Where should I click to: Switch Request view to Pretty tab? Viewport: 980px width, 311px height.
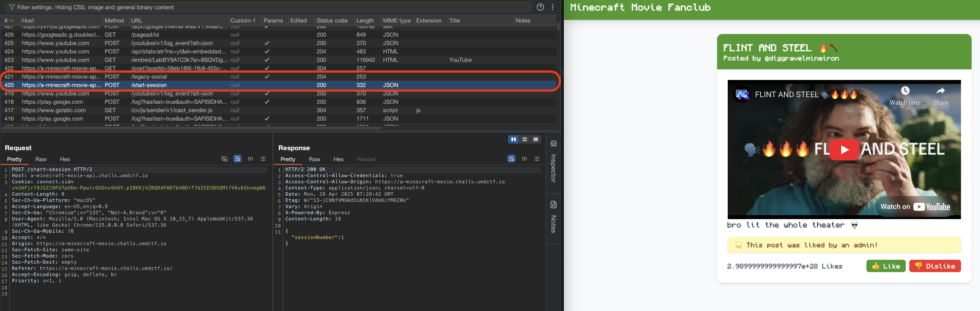point(14,159)
